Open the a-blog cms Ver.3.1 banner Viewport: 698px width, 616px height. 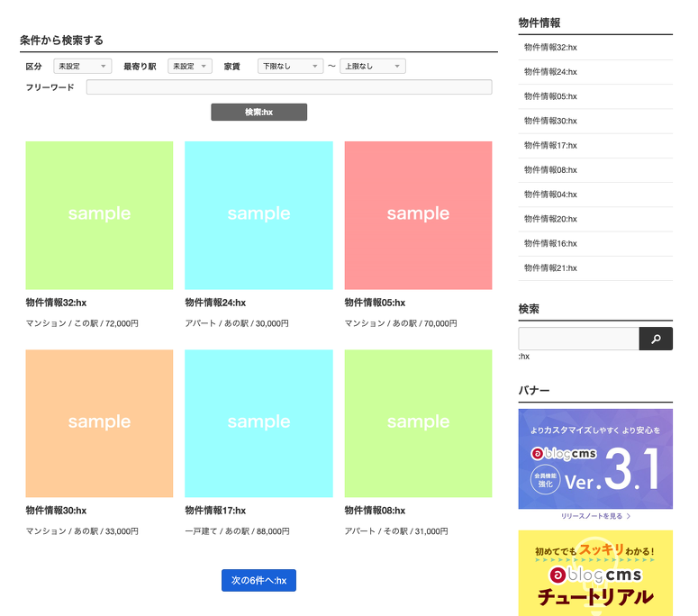(x=595, y=459)
